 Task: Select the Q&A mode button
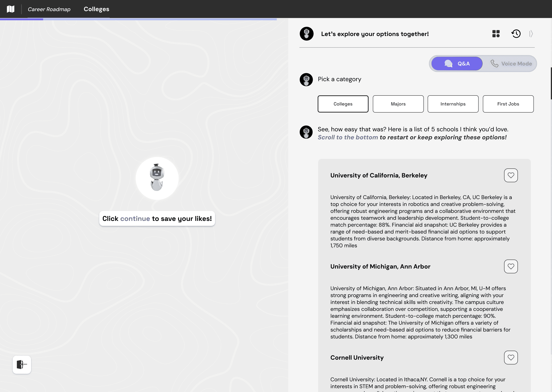457,64
